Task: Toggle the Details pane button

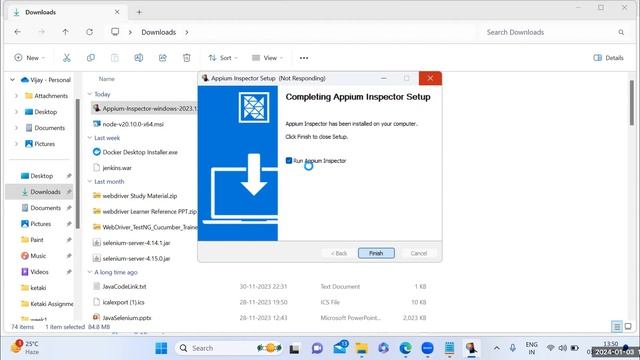Action: [x=608, y=58]
